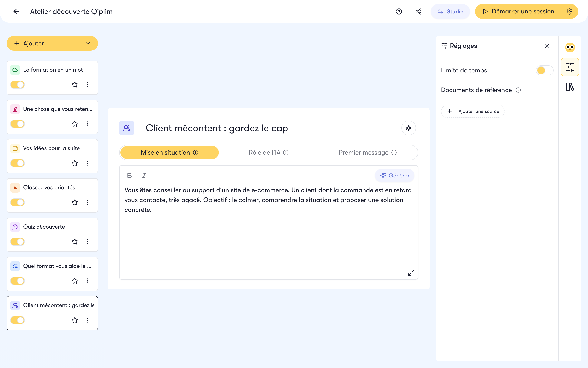Click the owl avatar icon in the right rail

(570, 47)
